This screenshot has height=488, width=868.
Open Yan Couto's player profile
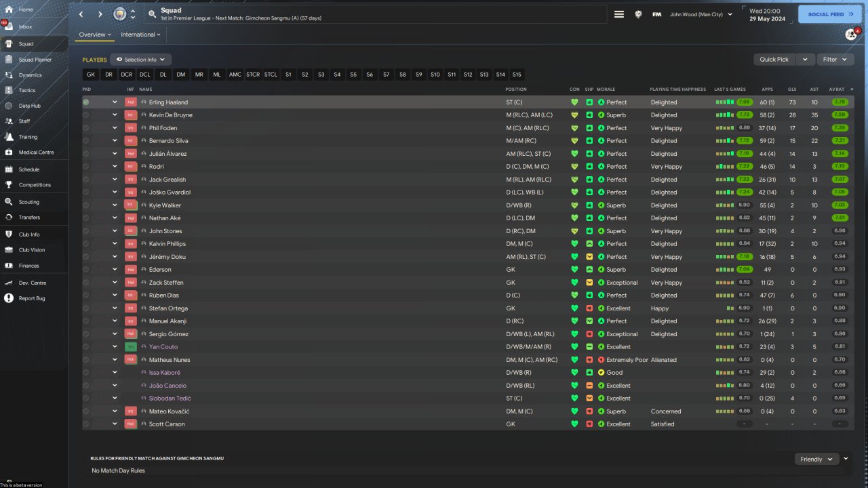click(x=163, y=347)
